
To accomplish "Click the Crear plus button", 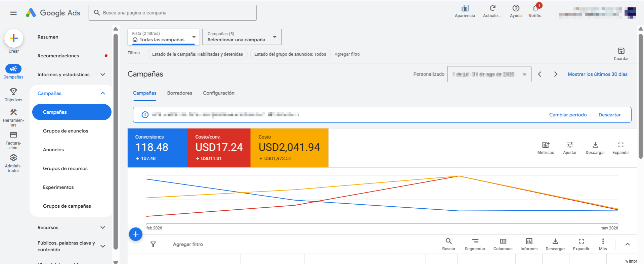I will click(x=14, y=38).
